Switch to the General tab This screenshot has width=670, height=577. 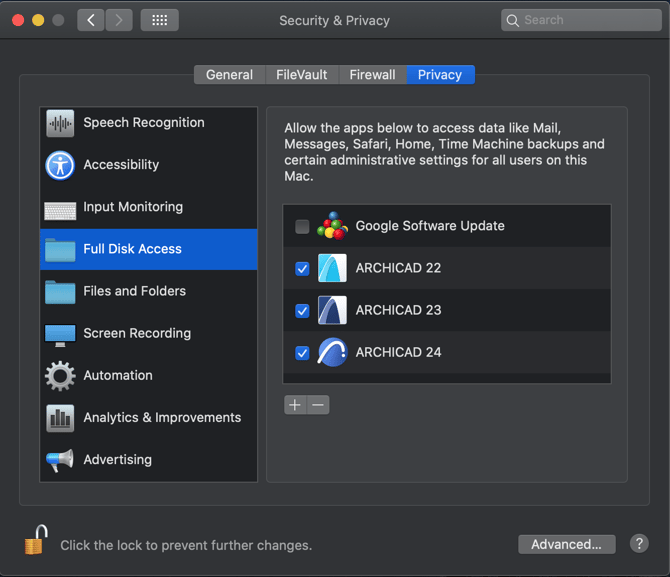229,75
